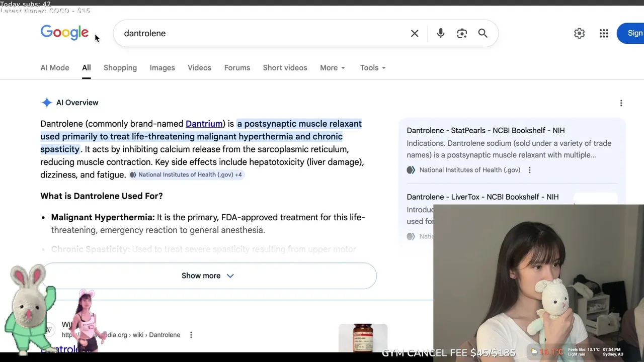Open Wikipedia result three-dot menu

point(191,335)
